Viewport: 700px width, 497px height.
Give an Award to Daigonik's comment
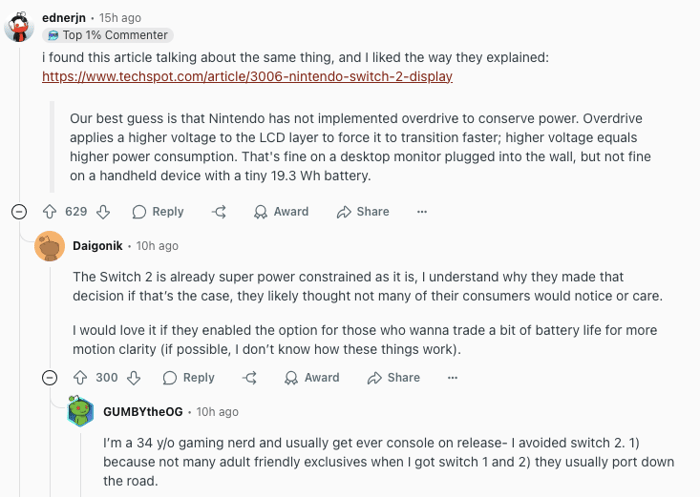click(312, 378)
